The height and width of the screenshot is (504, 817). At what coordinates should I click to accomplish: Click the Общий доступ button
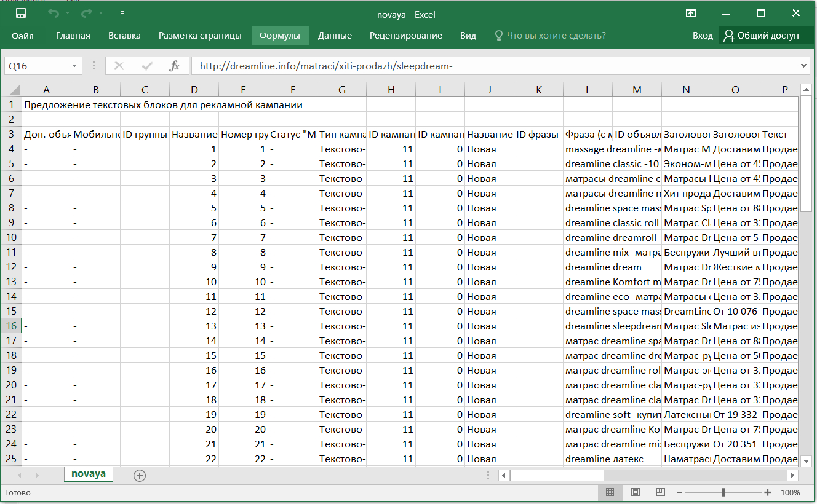(762, 36)
